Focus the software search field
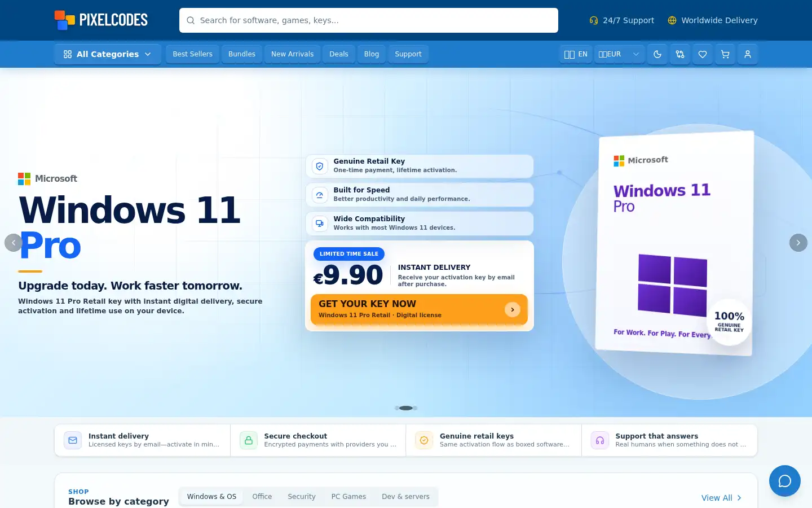This screenshot has height=508, width=812. (369, 20)
